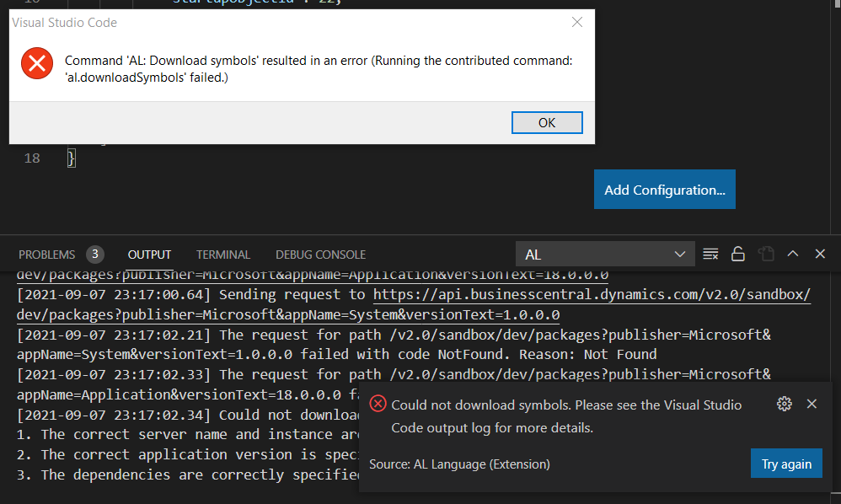Viewport: 841px width, 504px height.
Task: Close the Visual Studio Code error dialog
Action: pyautogui.click(x=577, y=22)
